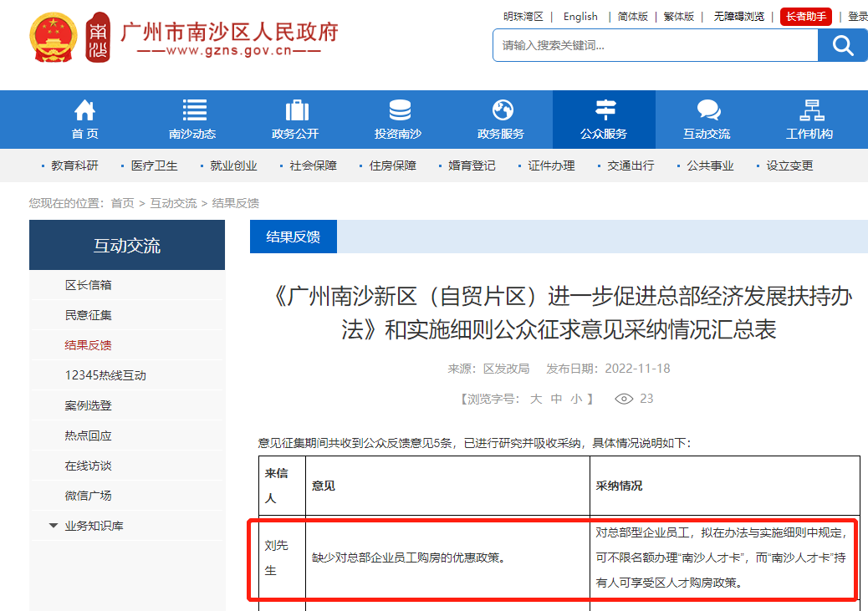The image size is (868, 611).
Task: Click the 投资南沙 database icon
Action: coord(398,109)
